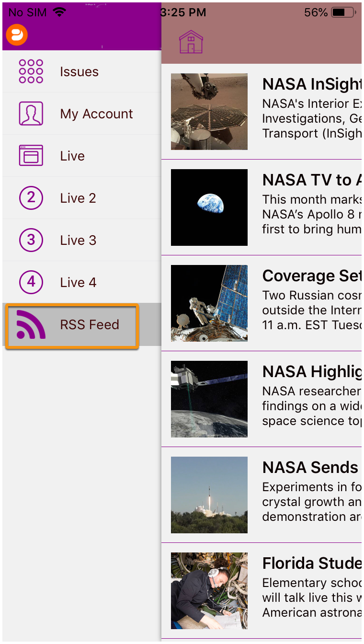Click the text 'Elementary schoo'

(x=312, y=583)
